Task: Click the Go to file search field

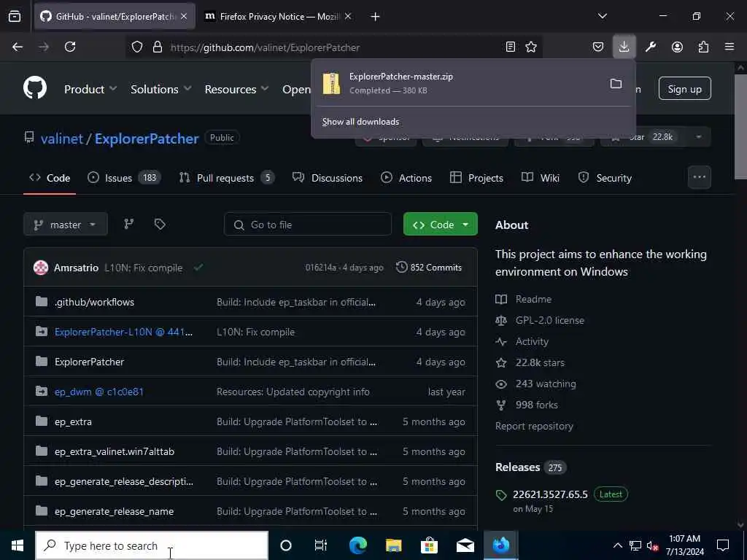Action: (x=308, y=225)
